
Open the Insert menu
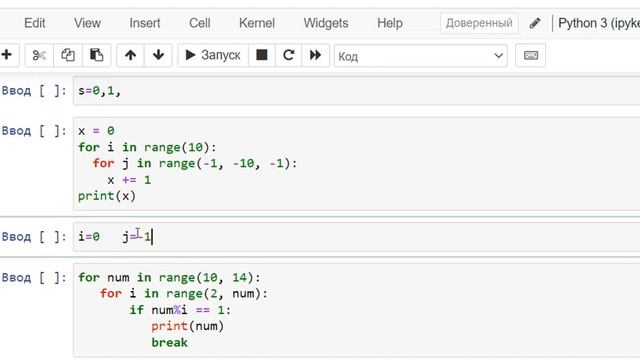(145, 23)
